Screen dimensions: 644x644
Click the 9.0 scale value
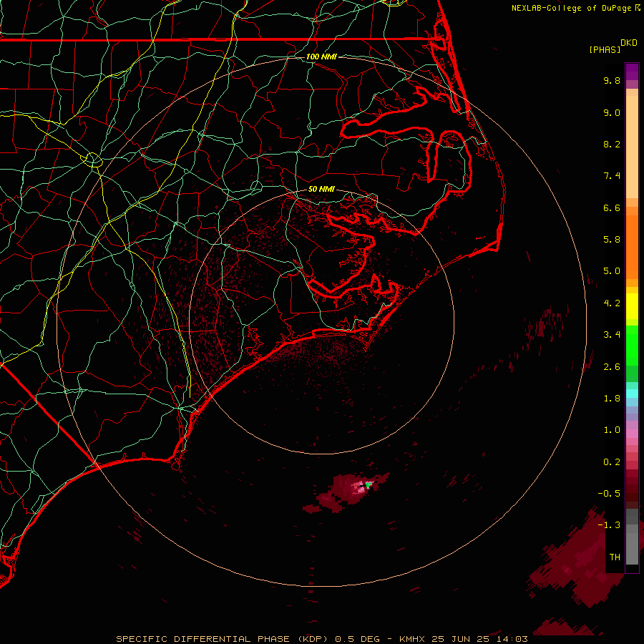coord(612,112)
